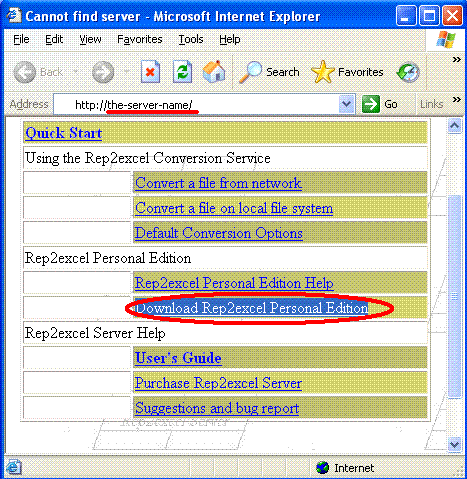467x479 pixels.
Task: Click 'Using the Rep2excel Conversion Service' text
Action: pyautogui.click(x=148, y=158)
